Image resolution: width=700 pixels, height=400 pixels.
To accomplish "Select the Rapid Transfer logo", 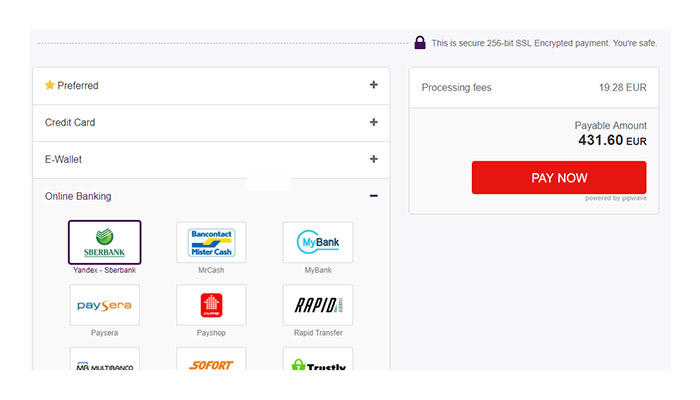I will 318,305.
